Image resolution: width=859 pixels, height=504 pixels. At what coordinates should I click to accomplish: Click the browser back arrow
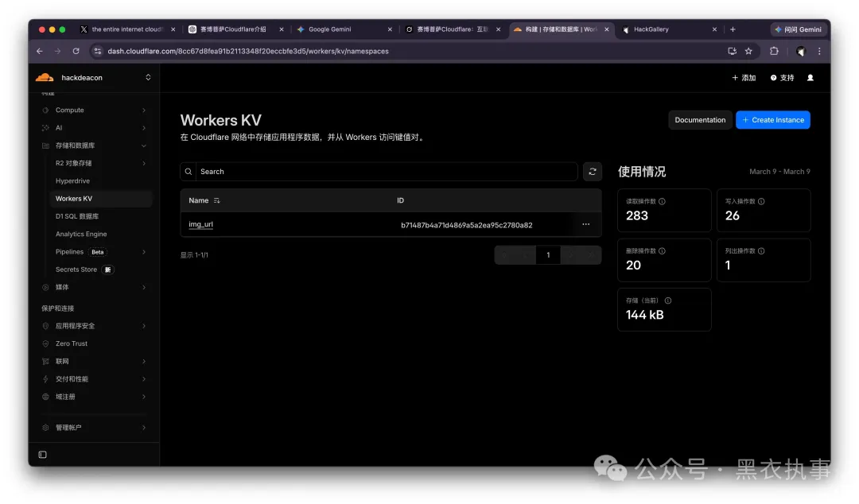tap(40, 51)
